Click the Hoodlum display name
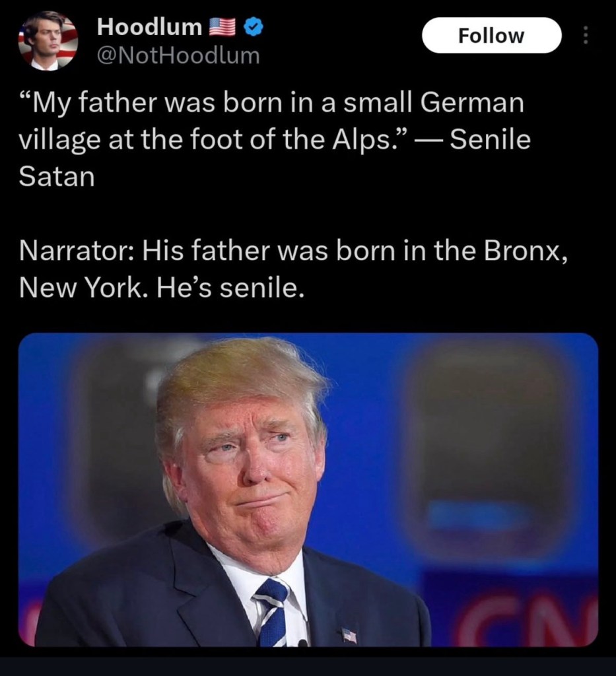 click(x=149, y=27)
